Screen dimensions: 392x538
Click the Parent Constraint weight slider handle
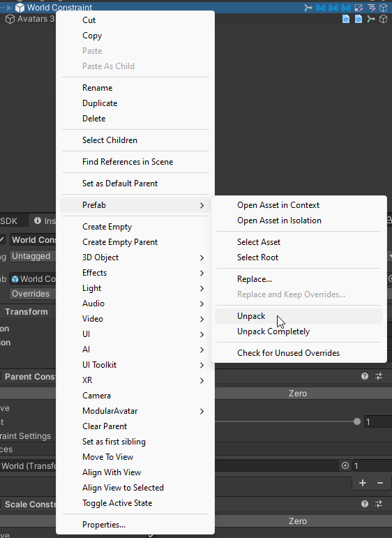pos(357,421)
